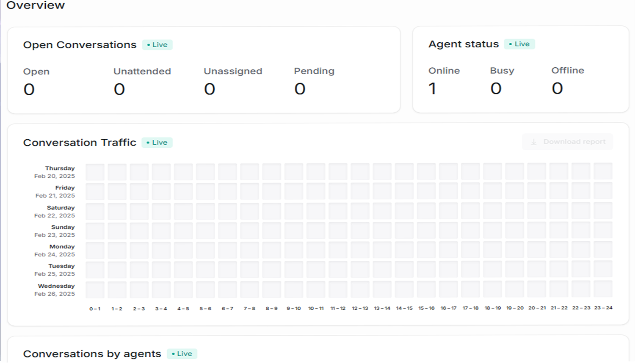
Task: Select the Unattended conversations count
Action: (x=119, y=89)
